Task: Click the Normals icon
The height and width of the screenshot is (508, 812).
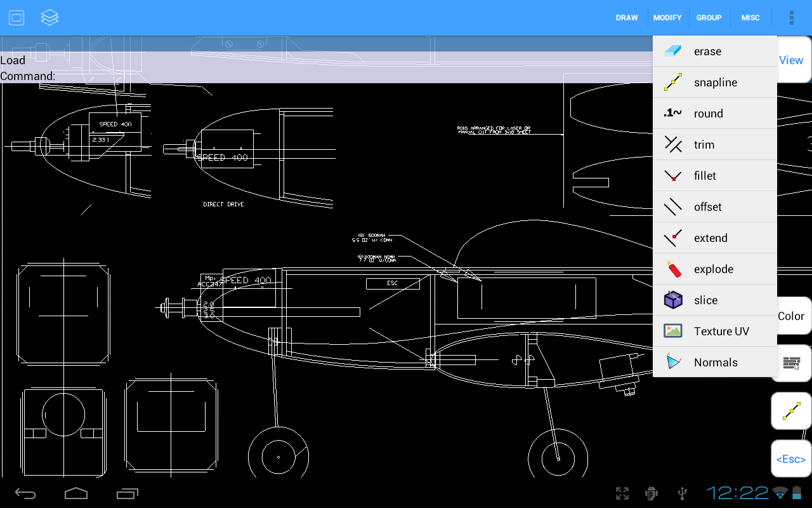Action: click(x=672, y=363)
